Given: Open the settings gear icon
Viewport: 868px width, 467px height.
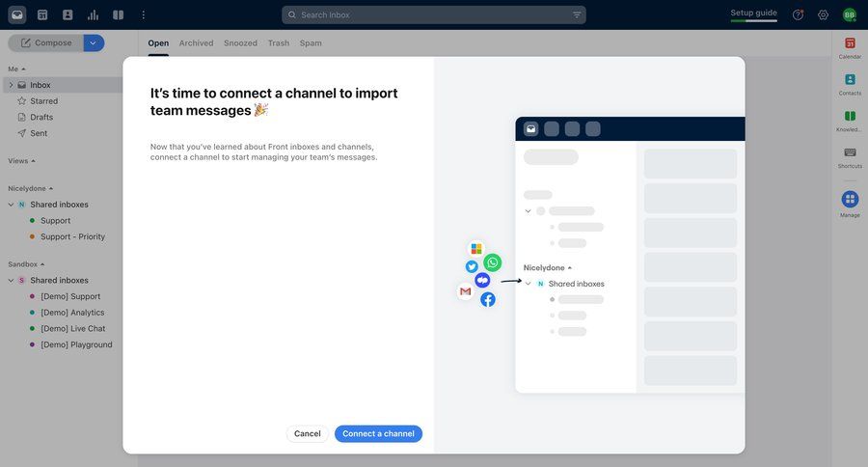Looking at the screenshot, I should [824, 15].
